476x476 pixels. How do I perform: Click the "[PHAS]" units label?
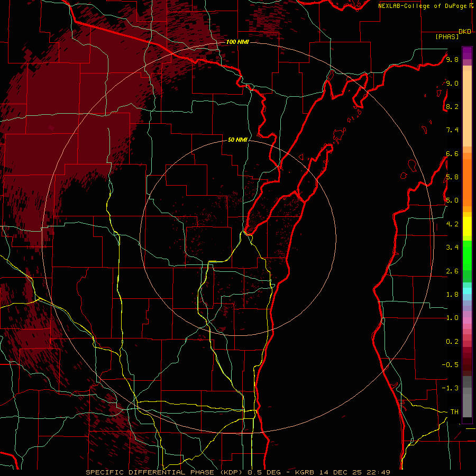click(447, 37)
